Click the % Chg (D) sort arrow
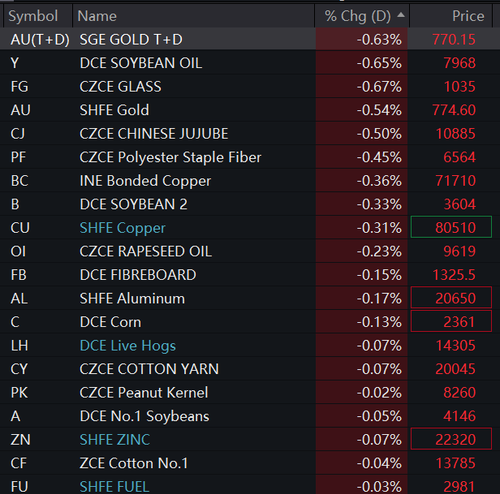Screen dimensions: 500x494 401,15
